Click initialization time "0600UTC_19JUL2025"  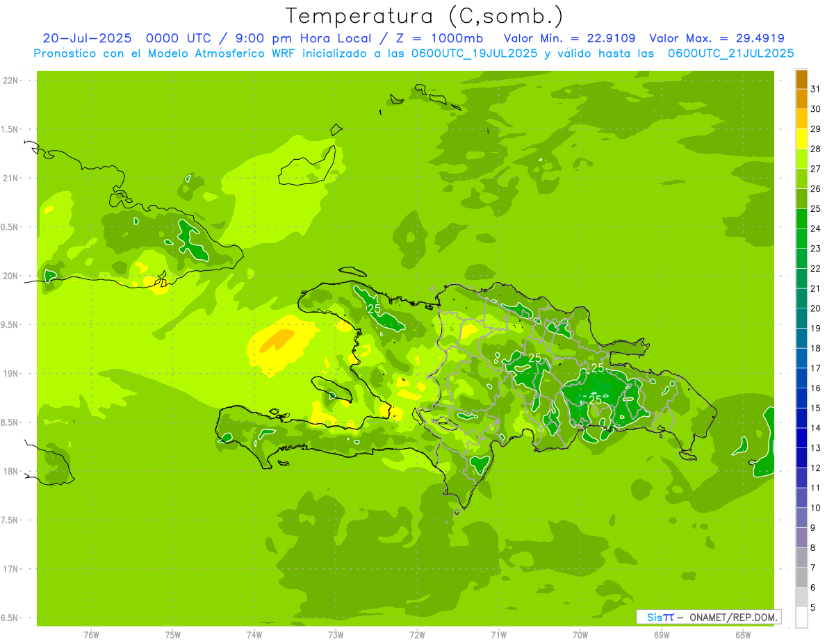(x=475, y=53)
